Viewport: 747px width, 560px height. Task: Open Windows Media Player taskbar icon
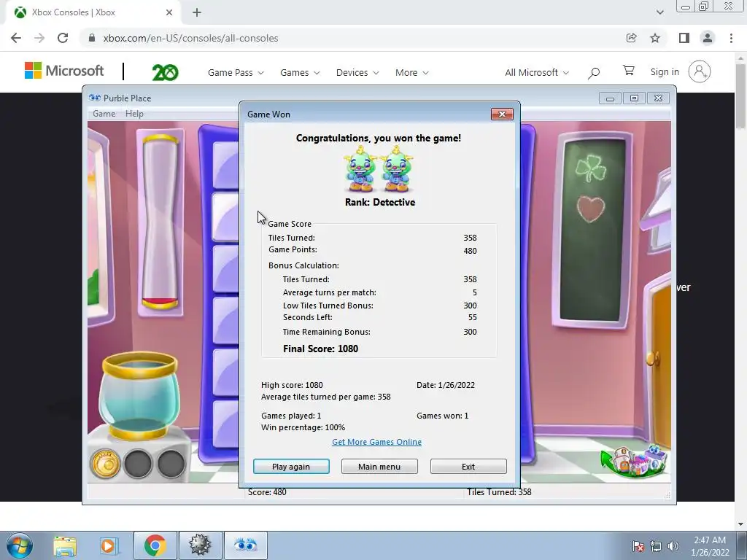click(108, 545)
